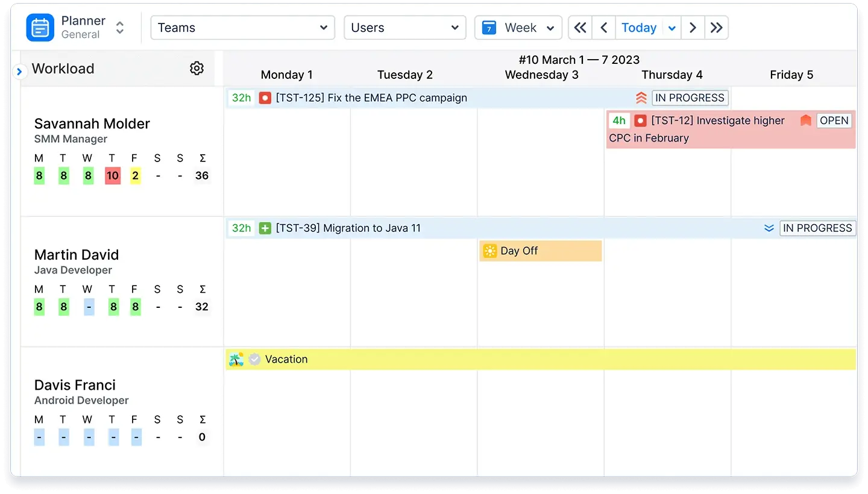Open the Users dropdown
The width and height of the screenshot is (868, 494).
(x=404, y=27)
